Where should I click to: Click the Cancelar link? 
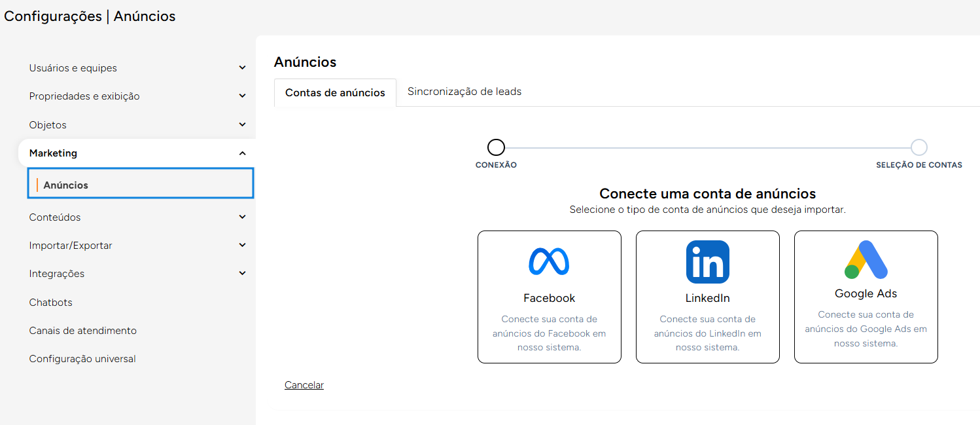pyautogui.click(x=304, y=385)
